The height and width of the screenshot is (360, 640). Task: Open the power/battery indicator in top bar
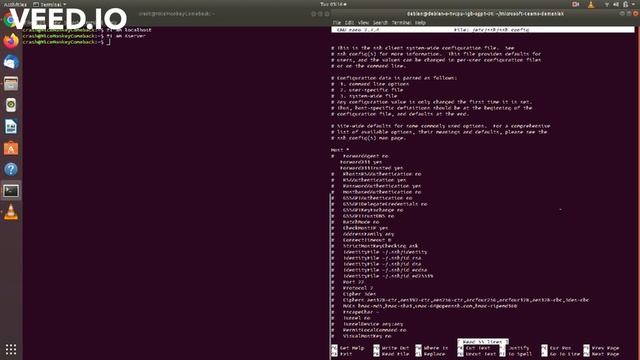626,4
